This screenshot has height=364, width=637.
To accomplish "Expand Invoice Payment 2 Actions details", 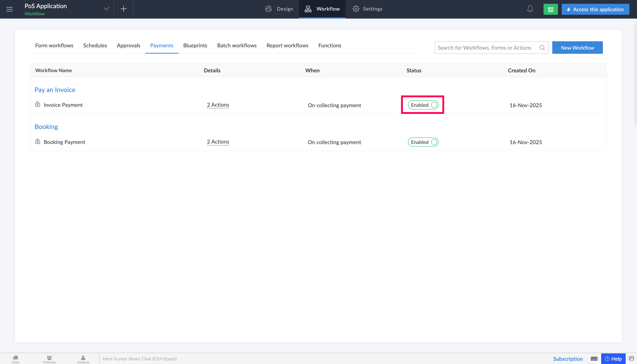I will coord(218,105).
